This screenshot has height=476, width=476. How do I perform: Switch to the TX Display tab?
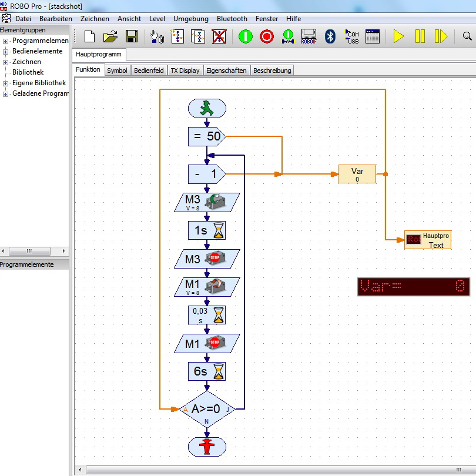185,71
